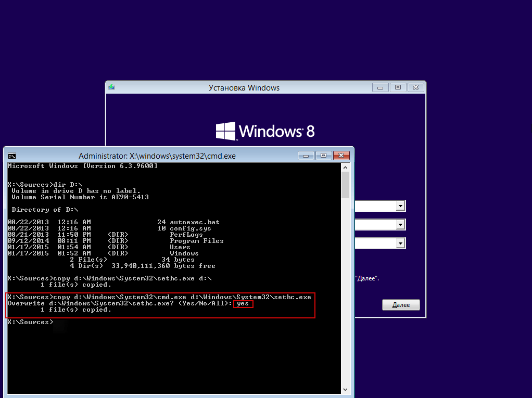Maximize the Установка Windows window

(398, 87)
